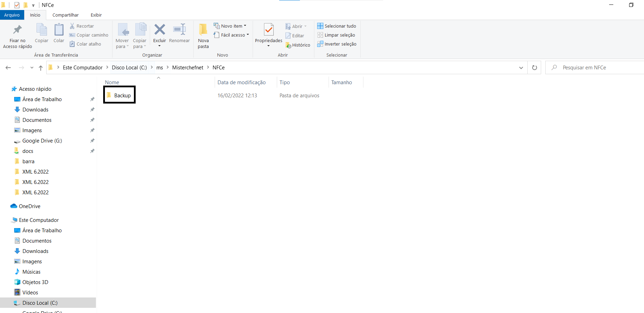The width and height of the screenshot is (644, 313).
Task: Click Selecionar tudo in the ribbon
Action: [x=336, y=26]
